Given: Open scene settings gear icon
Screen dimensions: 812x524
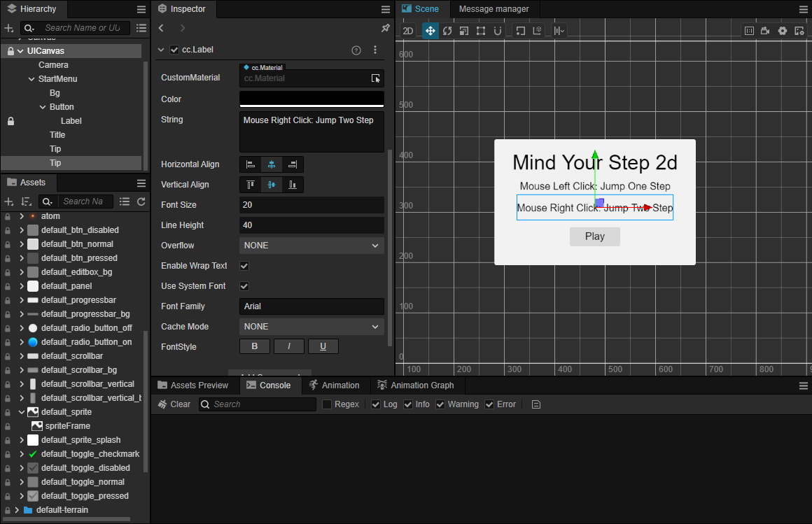Looking at the screenshot, I should pos(783,31).
